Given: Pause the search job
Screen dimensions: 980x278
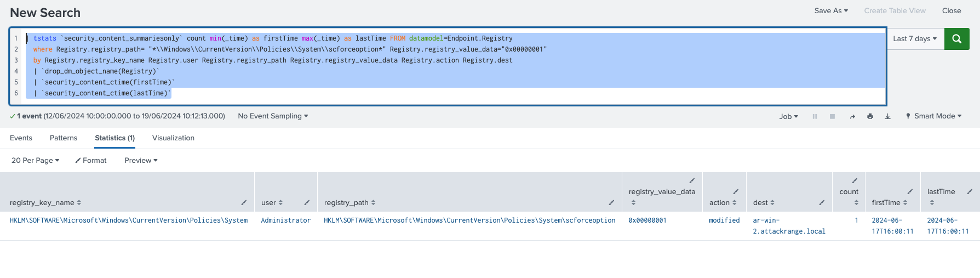Looking at the screenshot, I should (x=815, y=116).
